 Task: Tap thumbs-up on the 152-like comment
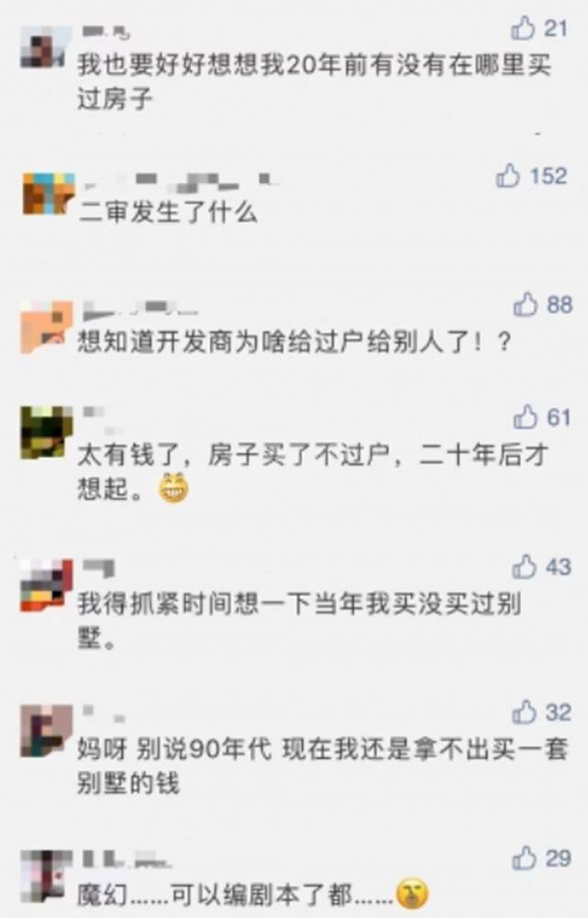(x=508, y=175)
